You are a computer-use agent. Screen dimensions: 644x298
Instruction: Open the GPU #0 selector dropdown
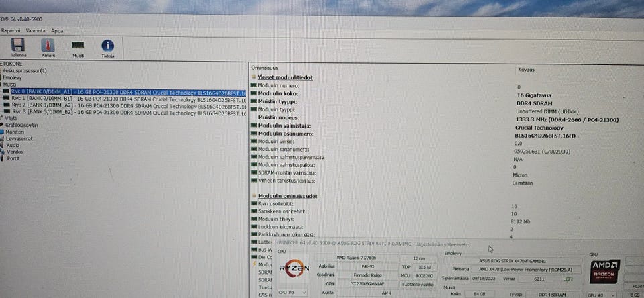tap(602, 295)
